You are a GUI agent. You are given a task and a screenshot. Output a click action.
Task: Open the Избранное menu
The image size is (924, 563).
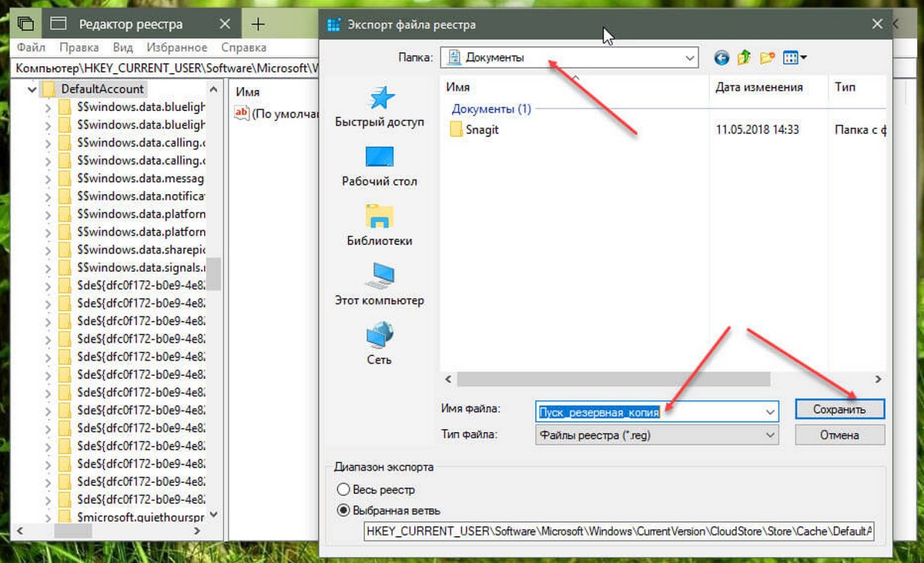176,48
